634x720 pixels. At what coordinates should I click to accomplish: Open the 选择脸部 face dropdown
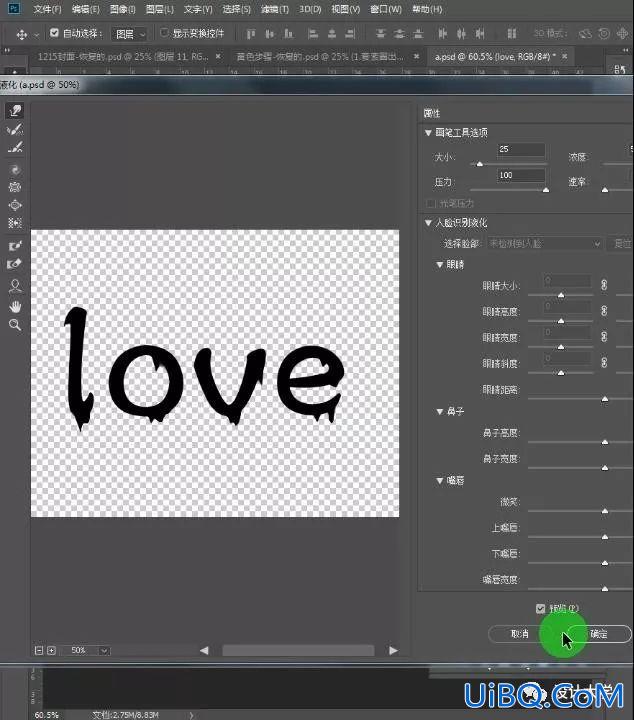point(544,243)
